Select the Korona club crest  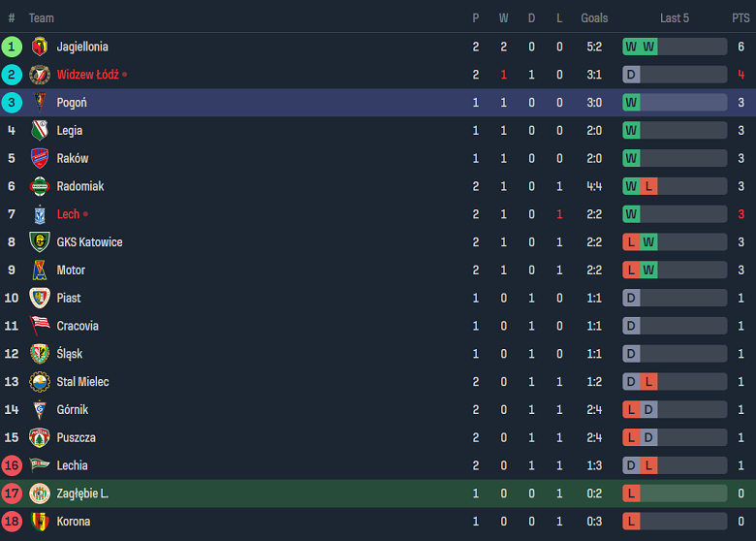[x=40, y=522]
